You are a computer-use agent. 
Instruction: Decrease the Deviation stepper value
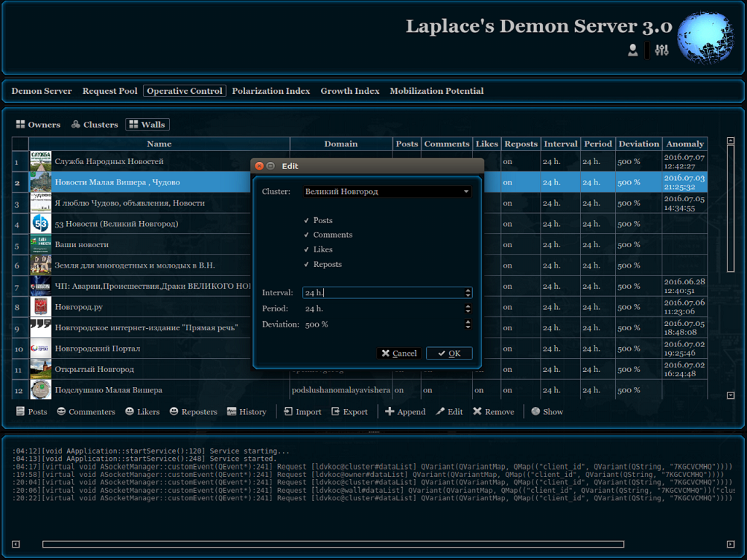coord(468,327)
